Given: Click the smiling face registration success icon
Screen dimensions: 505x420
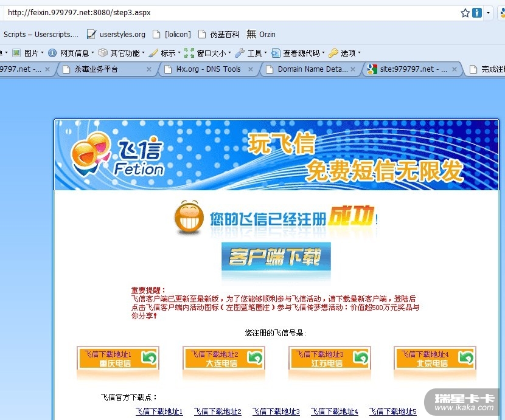Looking at the screenshot, I should (x=189, y=218).
